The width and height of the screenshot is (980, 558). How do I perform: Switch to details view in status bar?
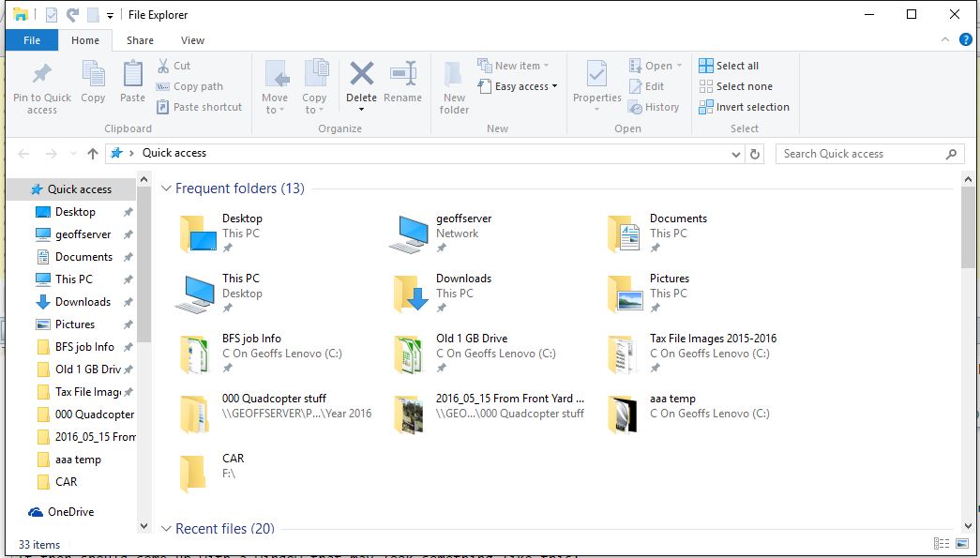(941, 544)
